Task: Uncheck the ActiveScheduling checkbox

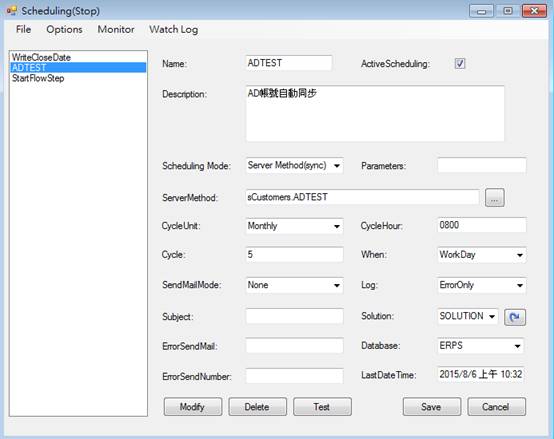Action: click(x=459, y=64)
